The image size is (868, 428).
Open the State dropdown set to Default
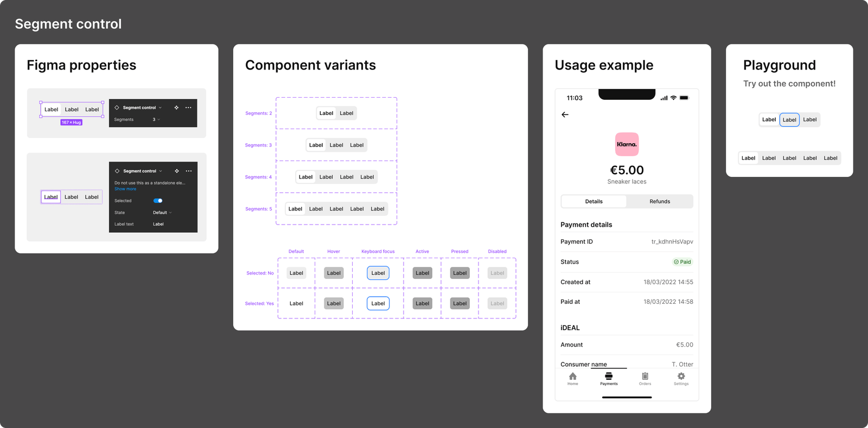click(162, 213)
